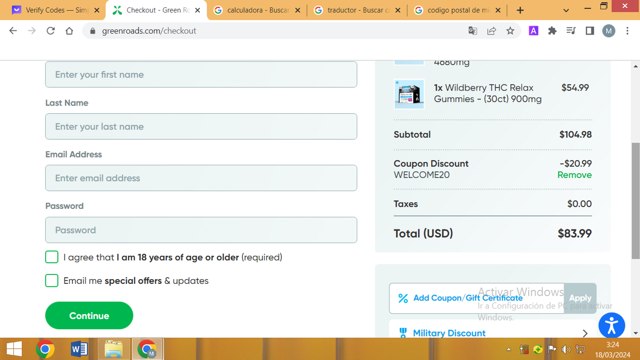Open the taskbar clock showing 18/03/2024
The height and width of the screenshot is (360, 640).
tap(612, 350)
